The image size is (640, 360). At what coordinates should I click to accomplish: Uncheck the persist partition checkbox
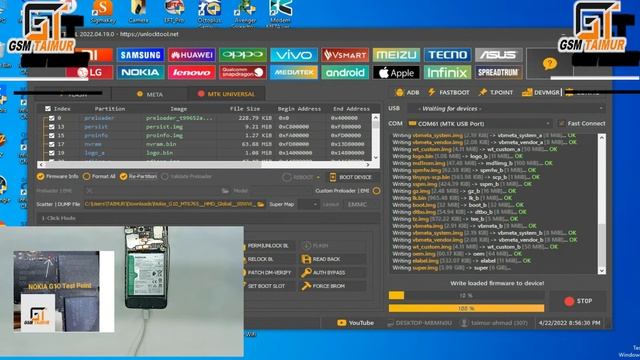coord(51,127)
